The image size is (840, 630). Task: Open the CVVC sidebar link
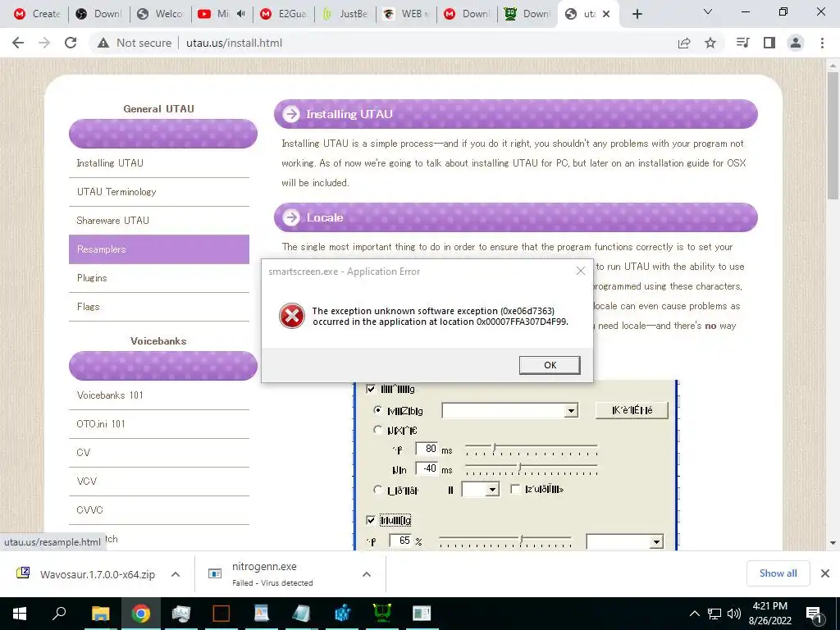pos(159,510)
